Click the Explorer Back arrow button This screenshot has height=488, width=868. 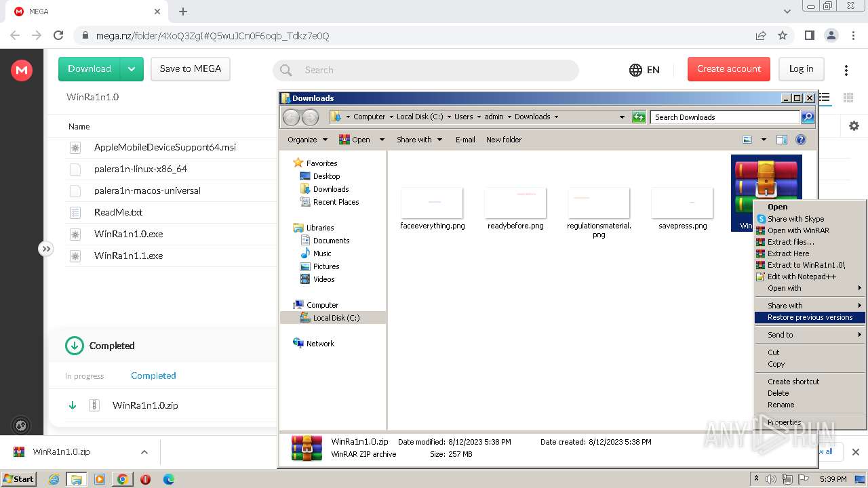pos(291,117)
